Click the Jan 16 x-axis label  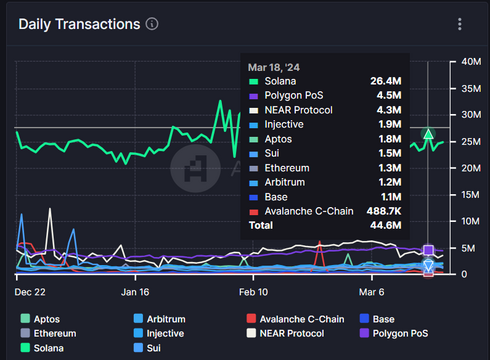point(135,292)
